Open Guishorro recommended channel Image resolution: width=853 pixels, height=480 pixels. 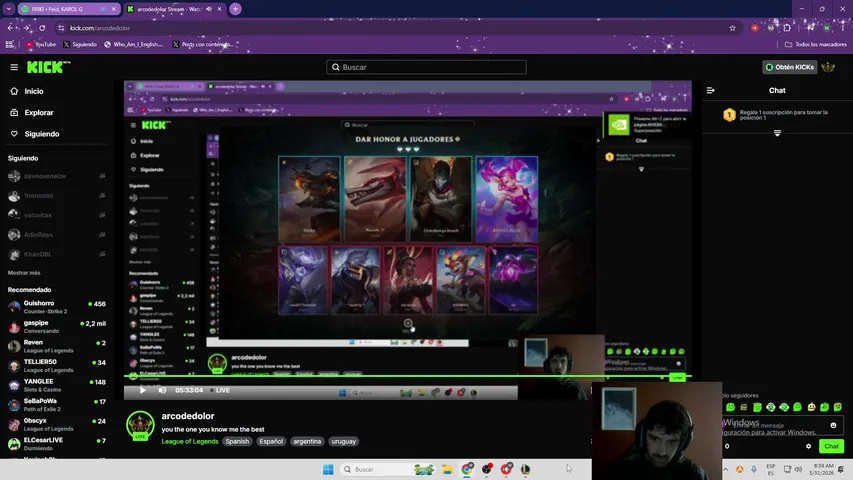click(57, 307)
